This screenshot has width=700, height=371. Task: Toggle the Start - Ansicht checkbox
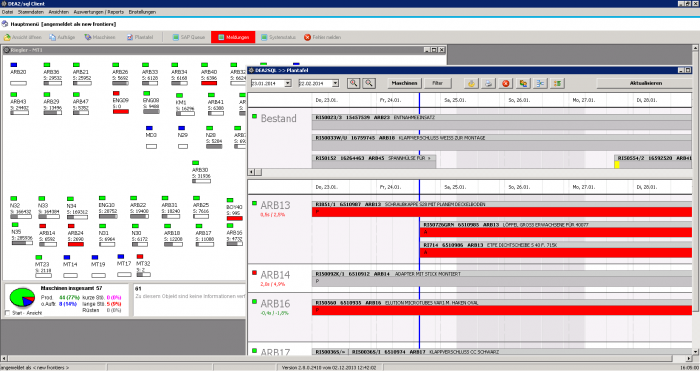[x=7, y=313]
